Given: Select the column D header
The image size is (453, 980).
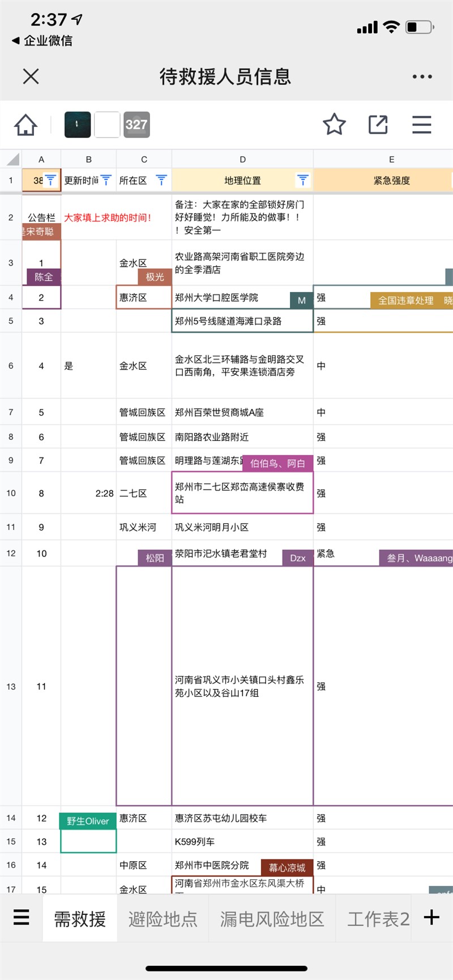Looking at the screenshot, I should click(242, 160).
